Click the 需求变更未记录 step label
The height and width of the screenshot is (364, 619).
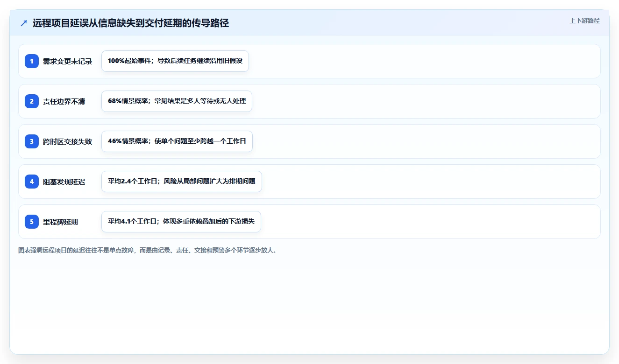(68, 62)
